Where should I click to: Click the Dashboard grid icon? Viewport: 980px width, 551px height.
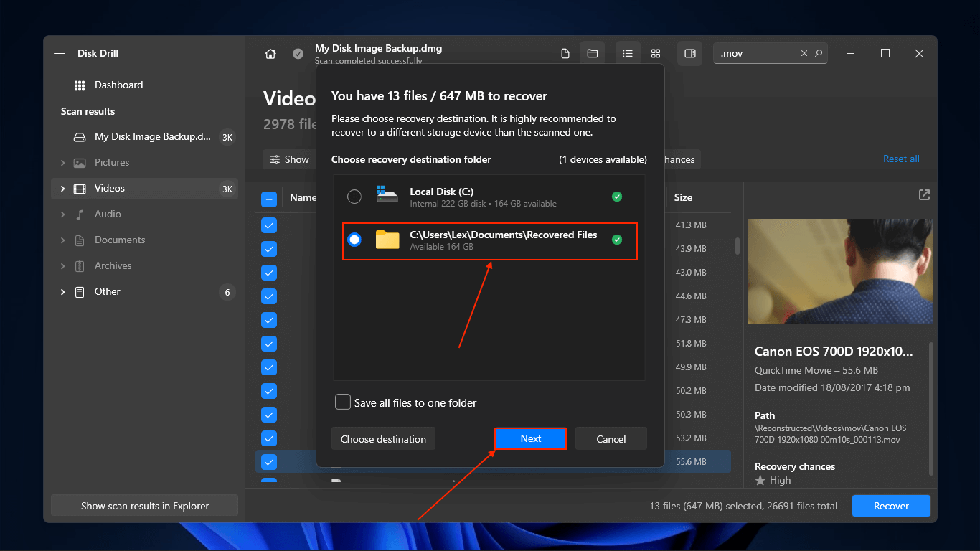tap(80, 85)
